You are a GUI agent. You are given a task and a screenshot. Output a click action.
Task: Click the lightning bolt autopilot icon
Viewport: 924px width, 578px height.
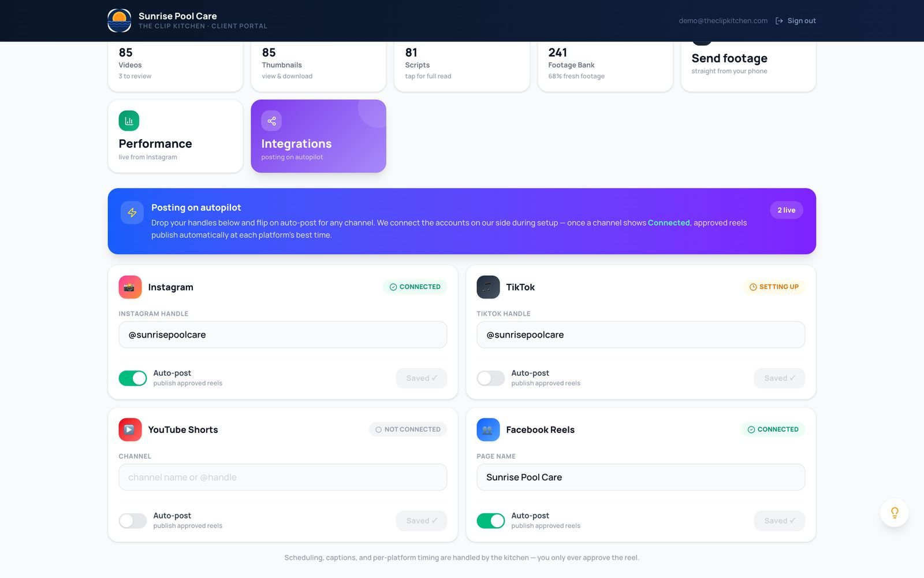point(132,213)
